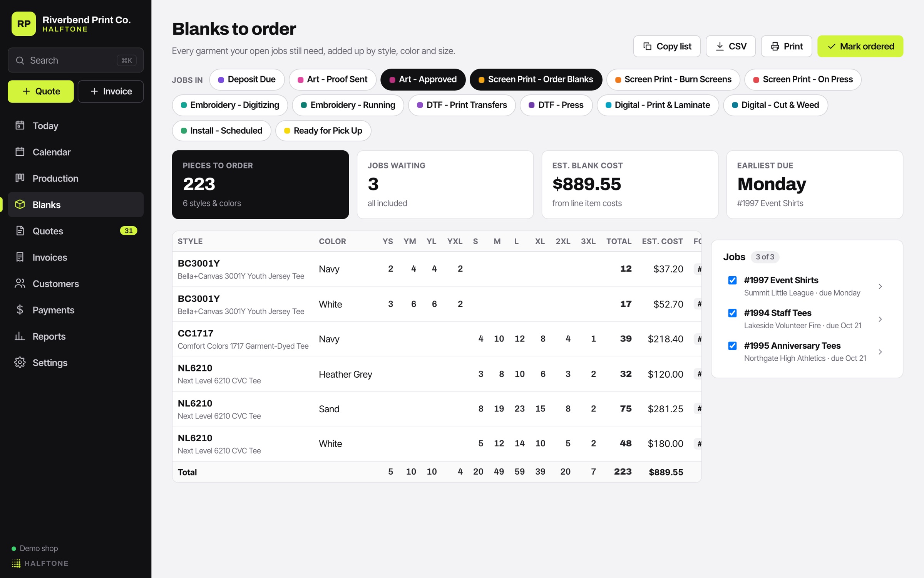Image resolution: width=924 pixels, height=578 pixels.
Task: Create a new Quote
Action: 41,91
